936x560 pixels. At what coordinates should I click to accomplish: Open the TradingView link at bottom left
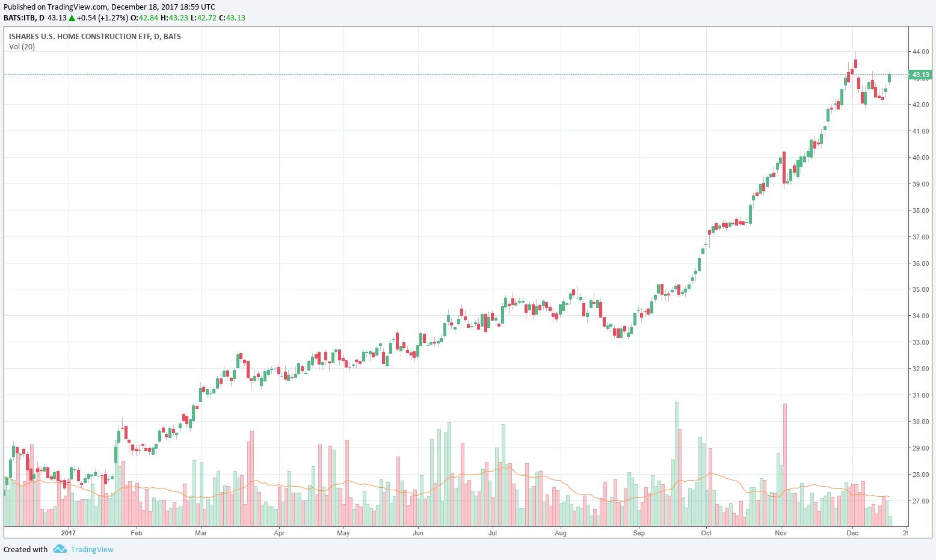[x=91, y=549]
